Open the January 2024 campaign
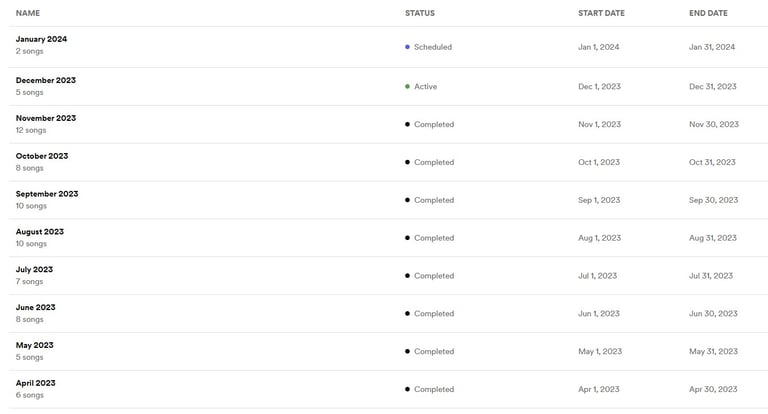Screen dimensions: 768x414 coord(41,39)
